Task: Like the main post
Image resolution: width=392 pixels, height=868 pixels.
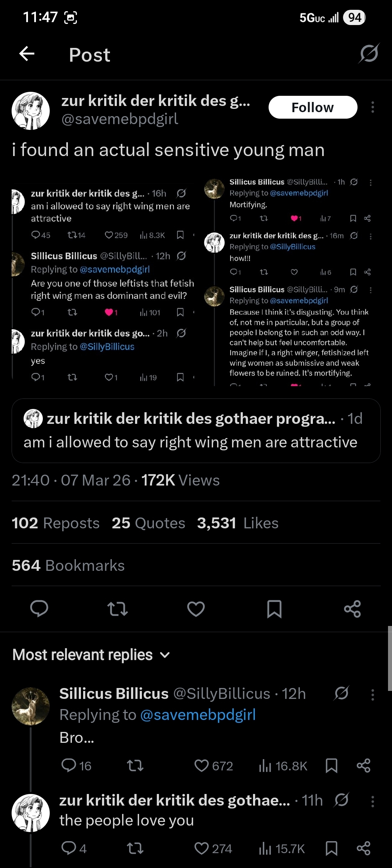Action: pos(196,609)
